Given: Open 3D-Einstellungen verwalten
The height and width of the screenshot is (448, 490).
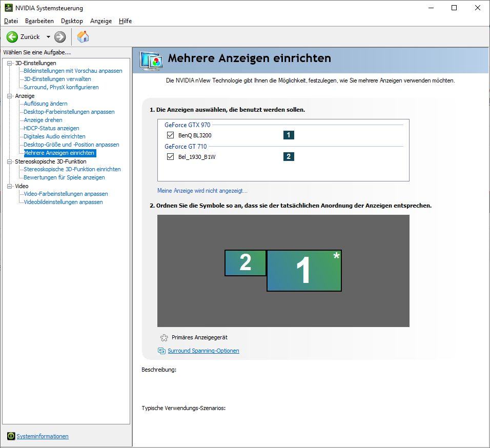Looking at the screenshot, I should (57, 79).
